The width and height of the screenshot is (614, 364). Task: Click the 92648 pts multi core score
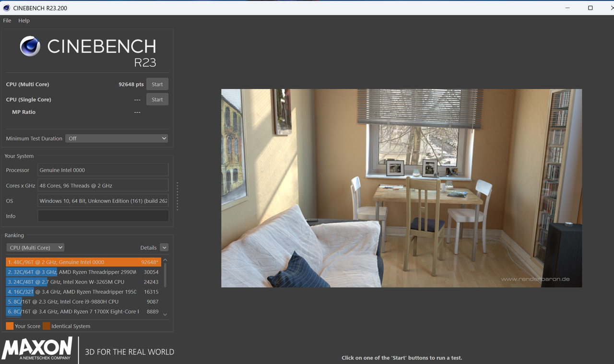point(131,84)
